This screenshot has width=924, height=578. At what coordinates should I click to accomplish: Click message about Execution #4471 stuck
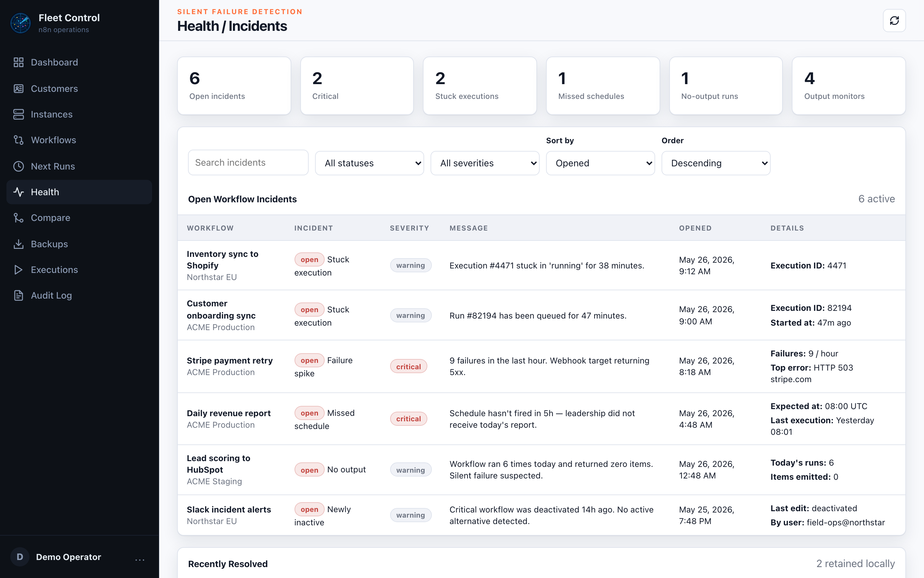(547, 266)
